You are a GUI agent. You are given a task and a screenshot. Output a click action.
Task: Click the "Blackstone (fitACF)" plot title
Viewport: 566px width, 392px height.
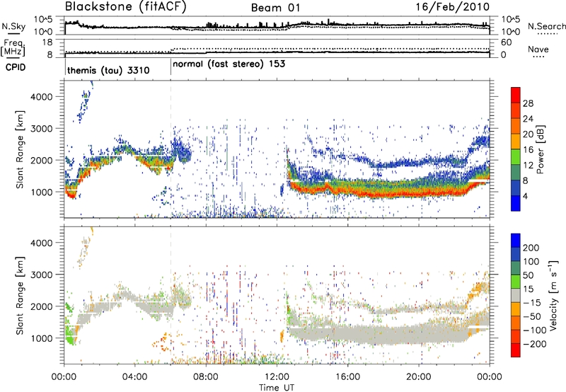click(126, 7)
